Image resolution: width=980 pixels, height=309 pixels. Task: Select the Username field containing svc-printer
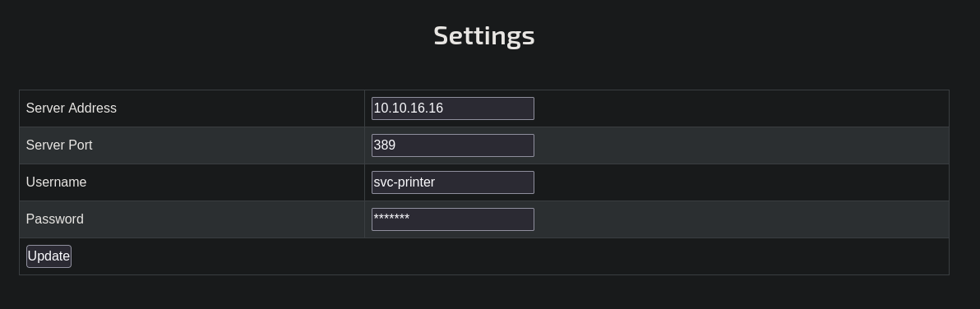point(452,182)
